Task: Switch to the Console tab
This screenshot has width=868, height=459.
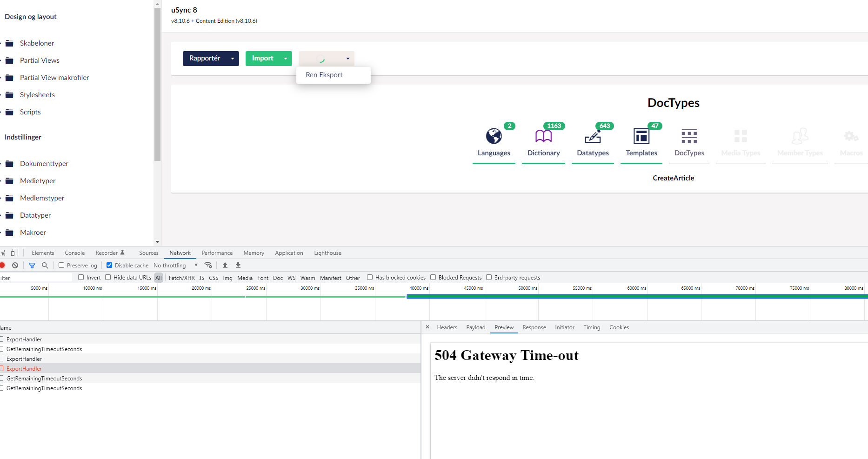Action: coord(74,253)
